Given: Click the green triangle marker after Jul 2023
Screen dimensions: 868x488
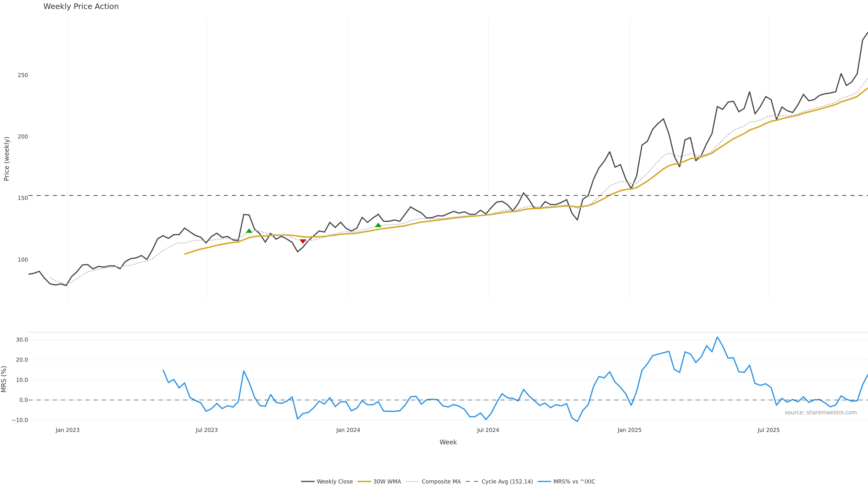Looking at the screenshot, I should 249,231.
